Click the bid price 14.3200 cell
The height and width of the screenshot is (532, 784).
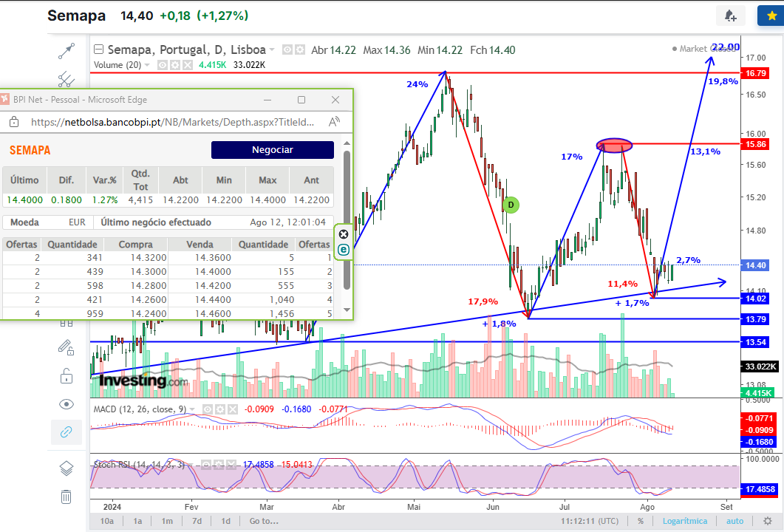(x=149, y=258)
